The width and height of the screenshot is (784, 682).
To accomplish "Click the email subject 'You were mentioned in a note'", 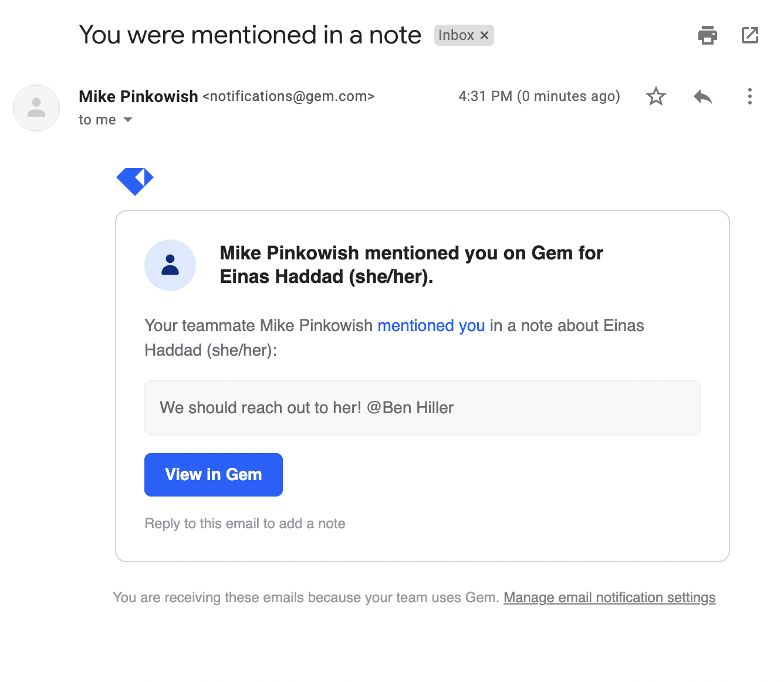I will [250, 35].
